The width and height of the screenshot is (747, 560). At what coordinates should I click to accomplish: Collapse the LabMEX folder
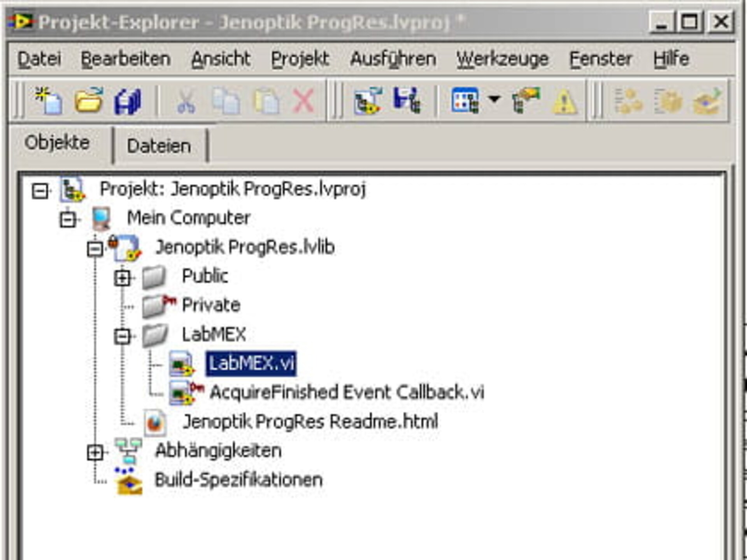[x=123, y=336]
